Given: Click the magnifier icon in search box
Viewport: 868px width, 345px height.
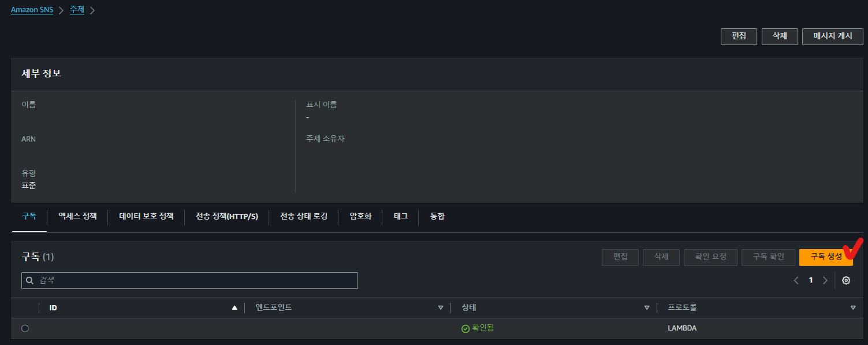Looking at the screenshot, I should click(x=30, y=281).
